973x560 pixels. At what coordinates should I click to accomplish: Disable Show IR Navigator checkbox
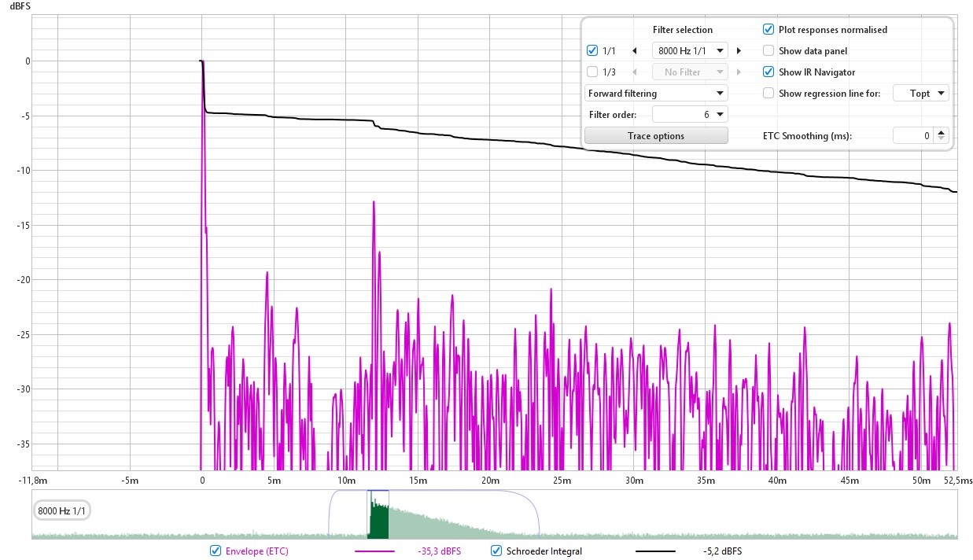[768, 72]
